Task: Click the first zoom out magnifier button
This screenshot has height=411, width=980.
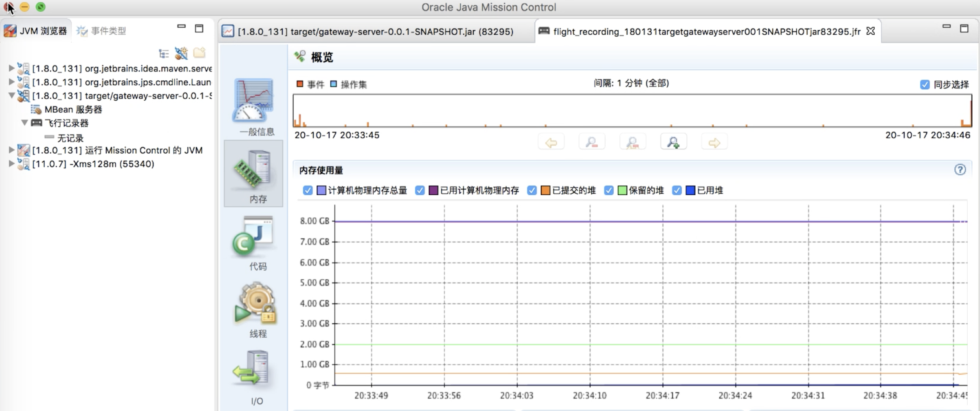Action: pyautogui.click(x=592, y=142)
